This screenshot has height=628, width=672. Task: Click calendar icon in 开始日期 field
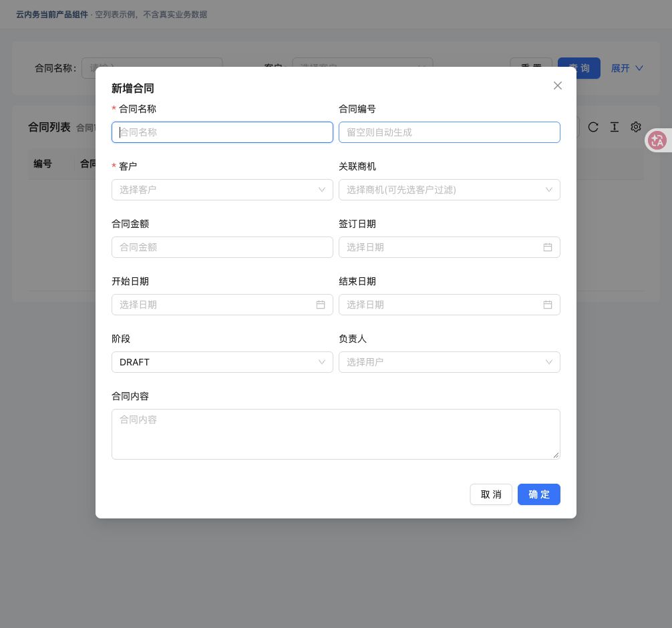pos(320,305)
